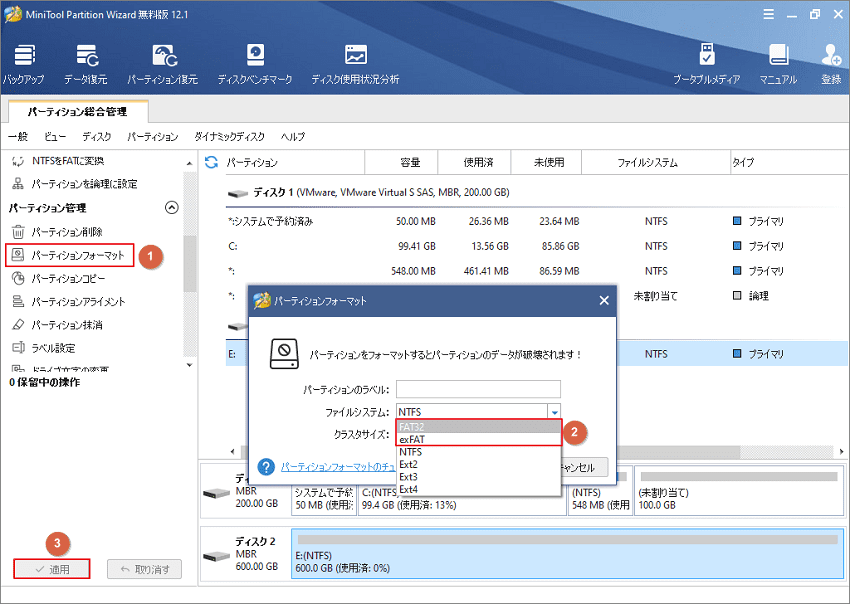
Task: Select the (NTFS) 548 MB block in disk map
Action: [x=600, y=499]
